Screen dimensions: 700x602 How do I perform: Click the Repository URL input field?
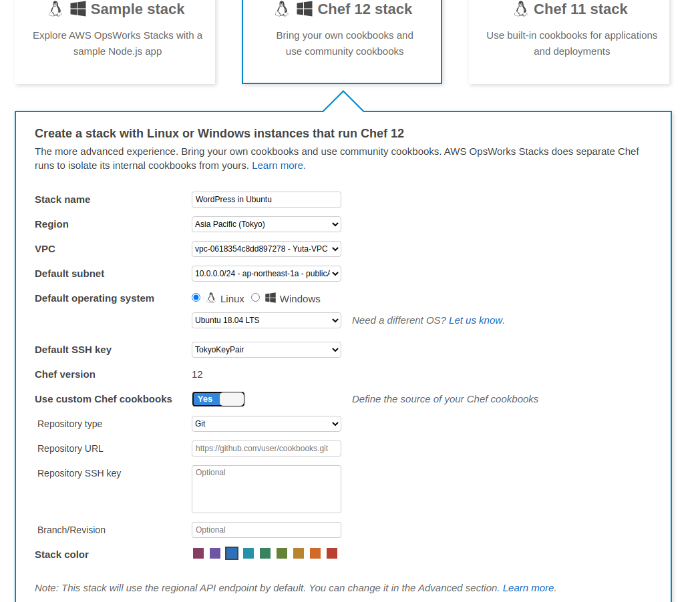point(267,448)
